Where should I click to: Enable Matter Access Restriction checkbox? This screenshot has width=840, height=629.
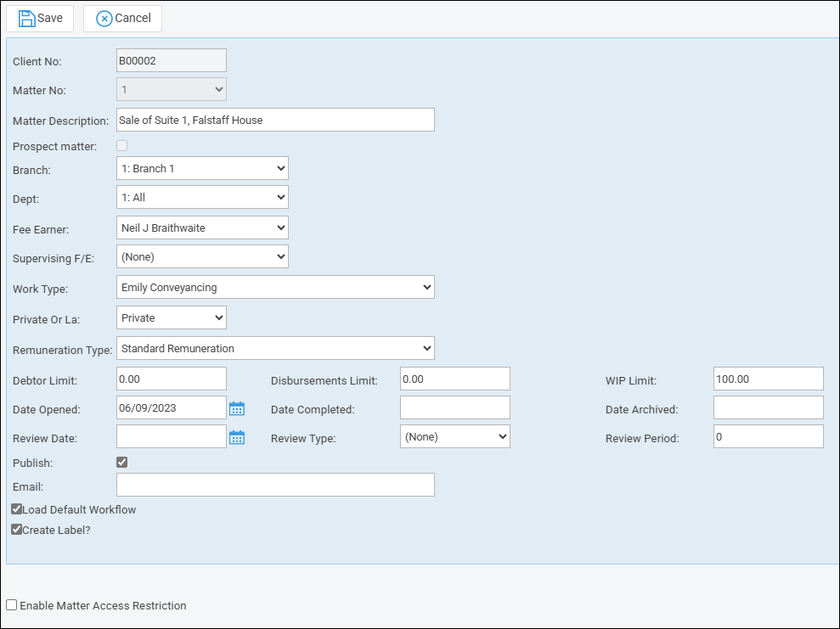[x=12, y=605]
